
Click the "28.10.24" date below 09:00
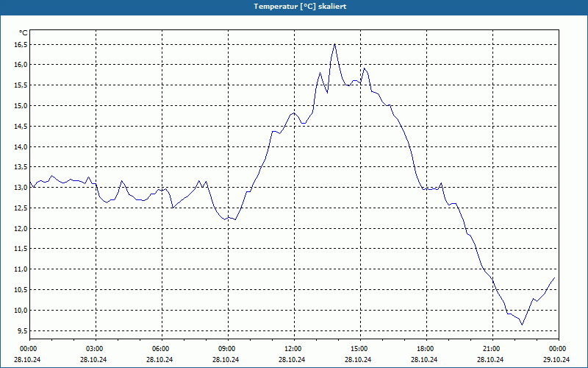click(x=226, y=360)
